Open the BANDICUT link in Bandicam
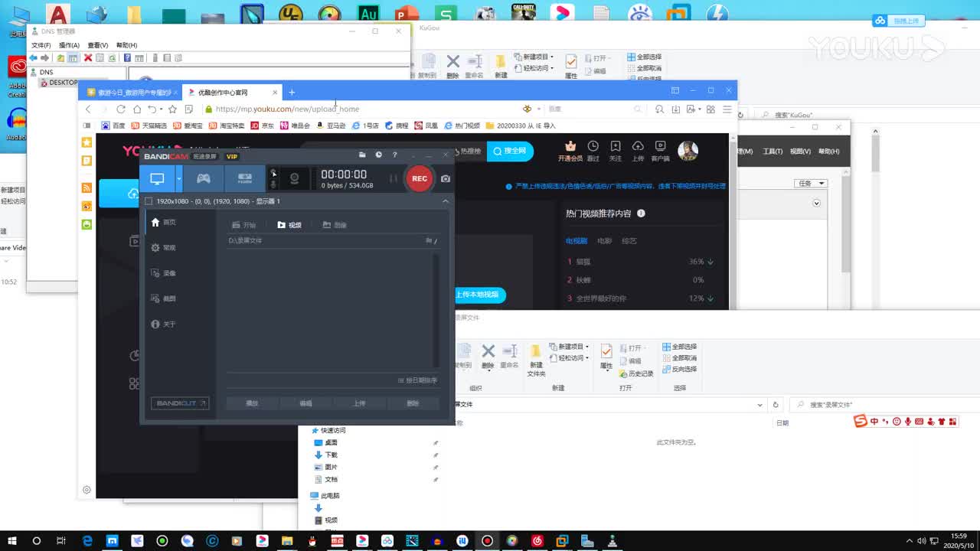The image size is (980, 551). 179,403
